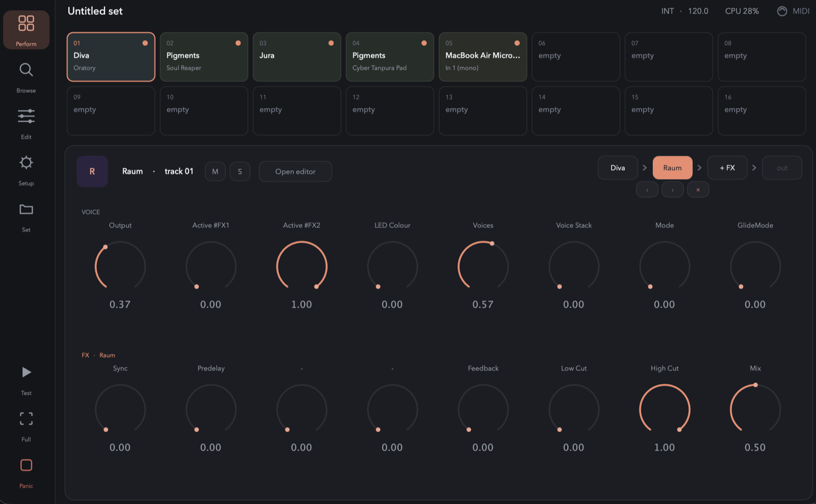Select slot 05 MacBook Air Microphone

point(483,57)
